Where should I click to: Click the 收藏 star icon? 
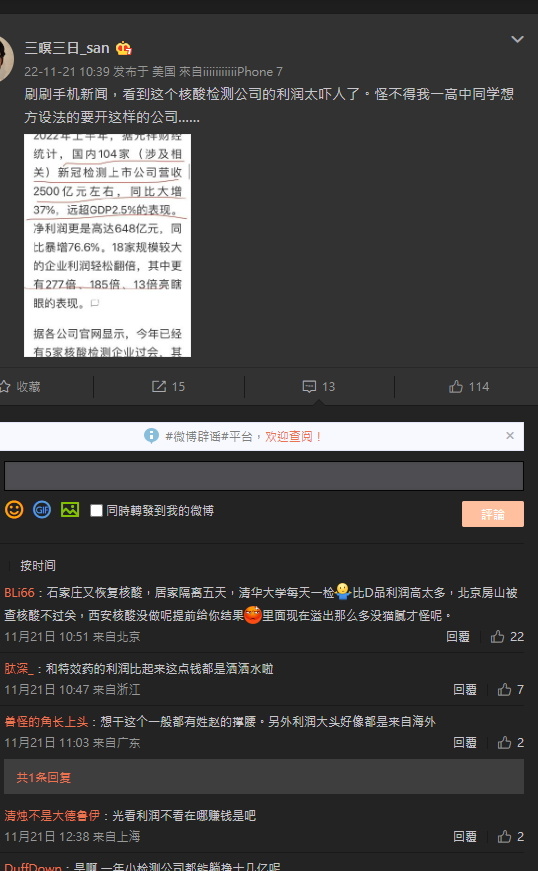4,387
